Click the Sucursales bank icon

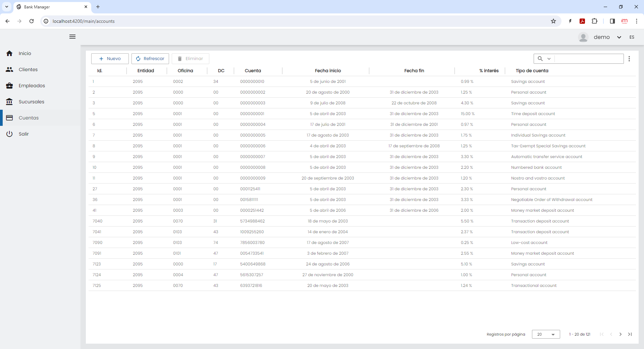(x=9, y=102)
